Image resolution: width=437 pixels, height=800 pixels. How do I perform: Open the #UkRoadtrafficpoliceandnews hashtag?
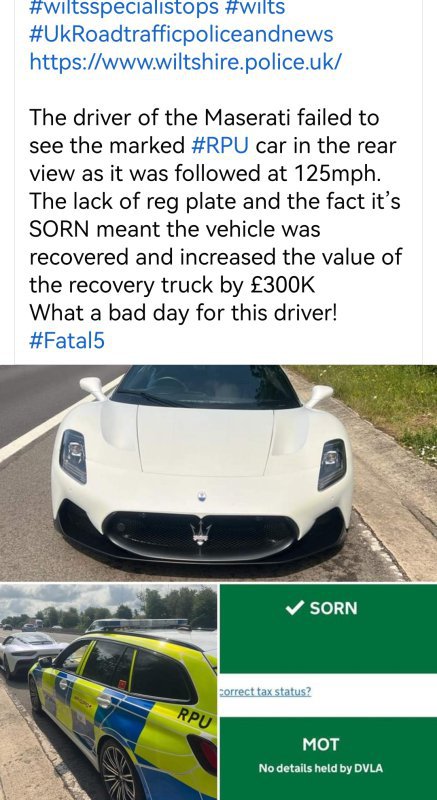click(x=181, y=35)
